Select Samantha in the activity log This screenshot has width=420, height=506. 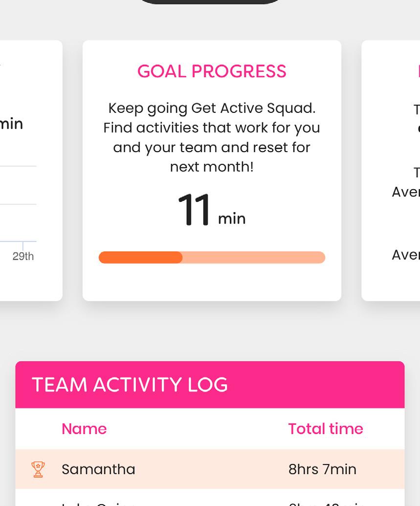[x=98, y=469]
